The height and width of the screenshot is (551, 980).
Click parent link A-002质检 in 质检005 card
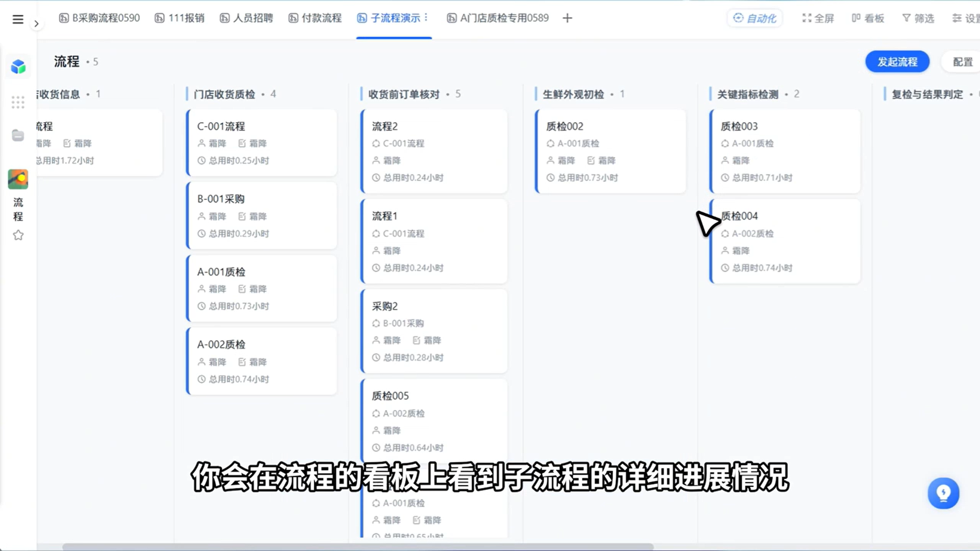tap(404, 413)
